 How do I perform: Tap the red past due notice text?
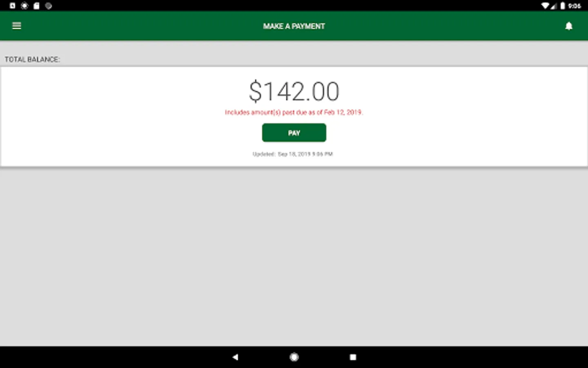click(x=294, y=112)
